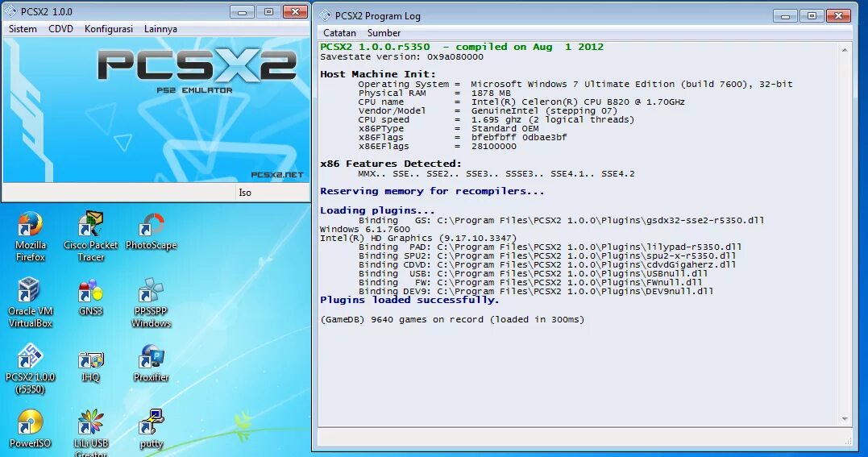Click '(GameDB) 9640 games on record' line
Screen dimensions: 868x457
point(452,320)
